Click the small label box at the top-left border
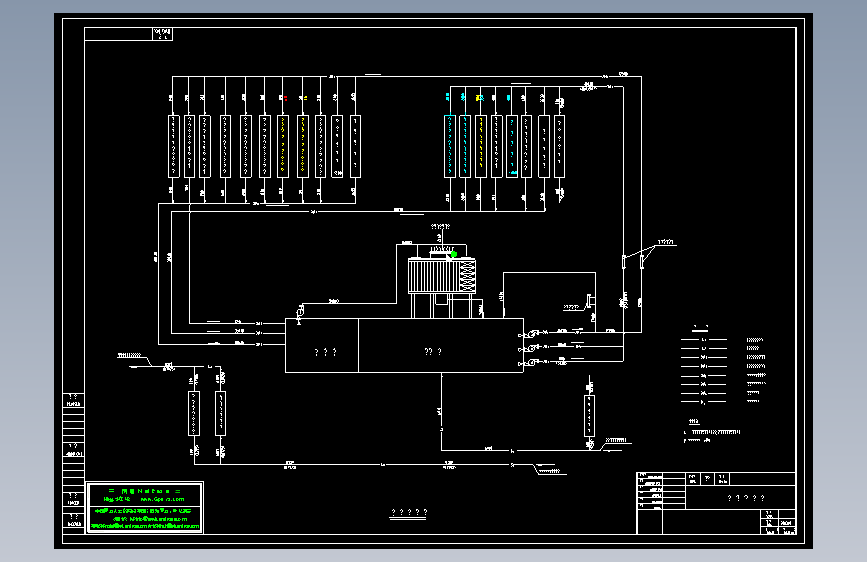The width and height of the screenshot is (867, 562). pyautogui.click(x=162, y=34)
